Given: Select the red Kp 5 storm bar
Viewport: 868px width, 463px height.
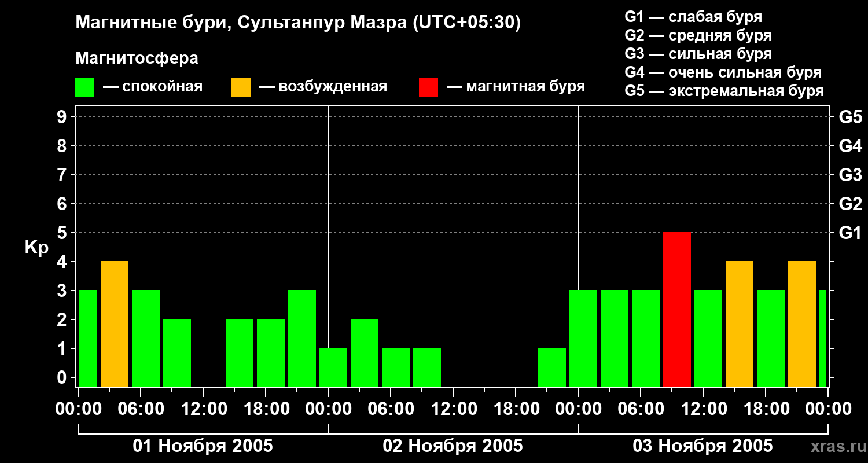Looking at the screenshot, I should [x=677, y=309].
